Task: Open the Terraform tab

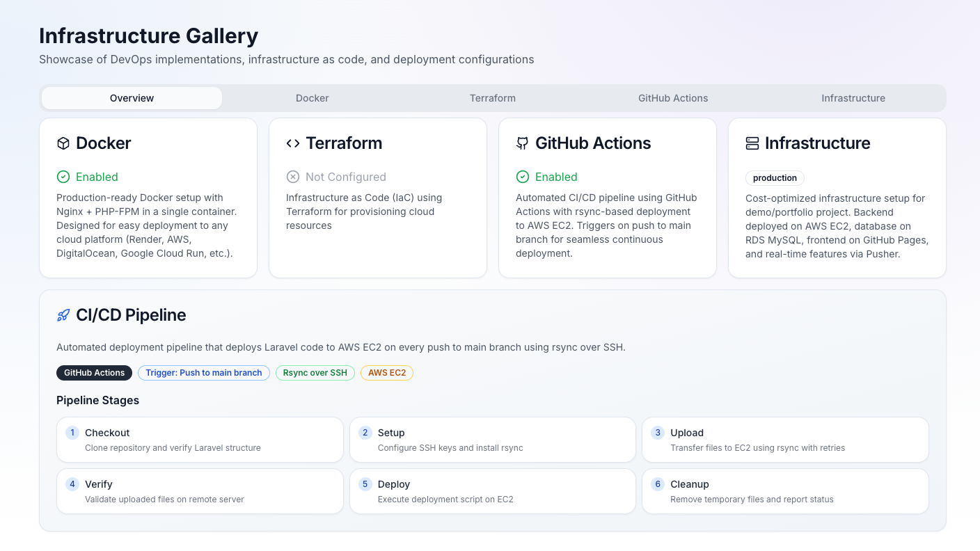Action: click(492, 98)
